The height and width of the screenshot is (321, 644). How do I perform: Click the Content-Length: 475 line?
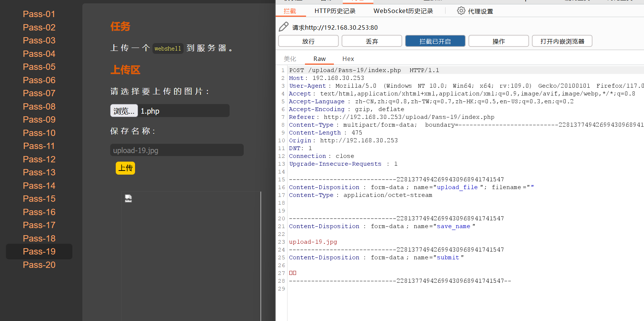(325, 133)
